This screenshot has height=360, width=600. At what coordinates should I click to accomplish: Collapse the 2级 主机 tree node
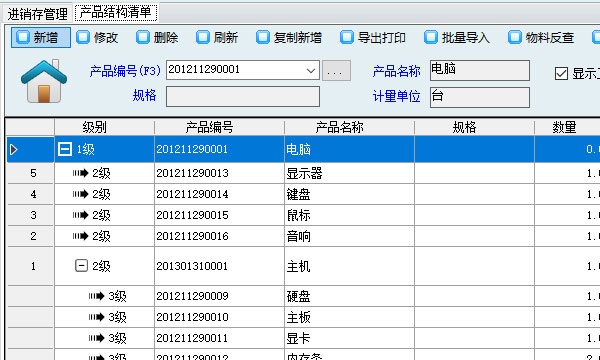(81, 266)
